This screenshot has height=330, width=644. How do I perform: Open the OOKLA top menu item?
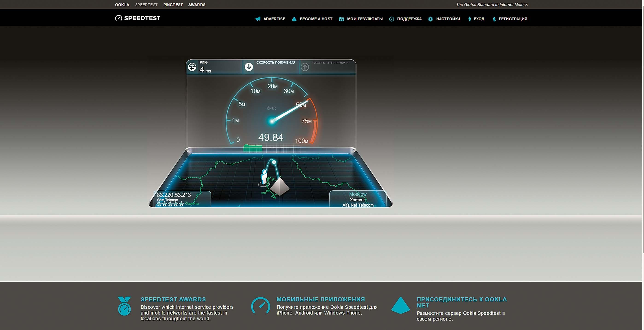coord(122,5)
